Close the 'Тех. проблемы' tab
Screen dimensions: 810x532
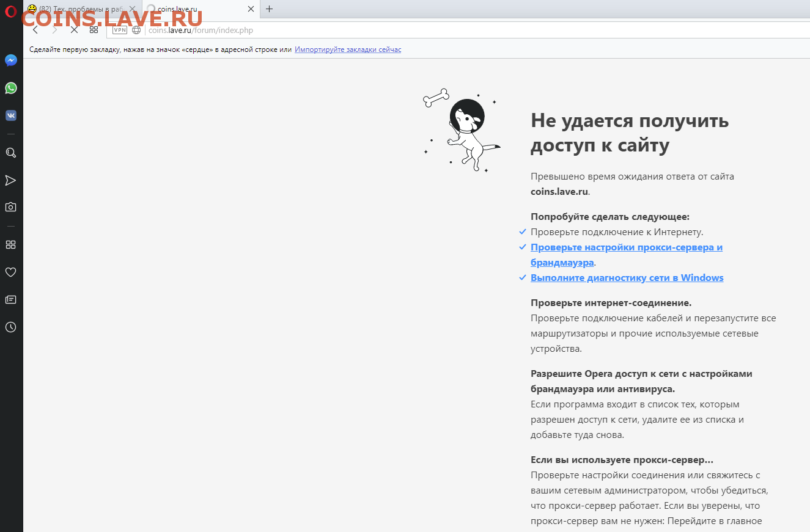click(x=132, y=9)
